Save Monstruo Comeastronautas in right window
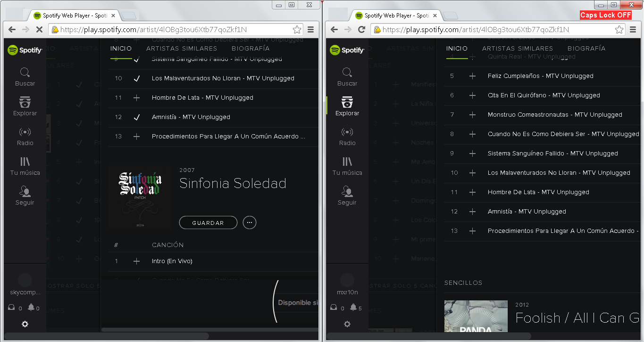The height and width of the screenshot is (342, 644). click(473, 115)
